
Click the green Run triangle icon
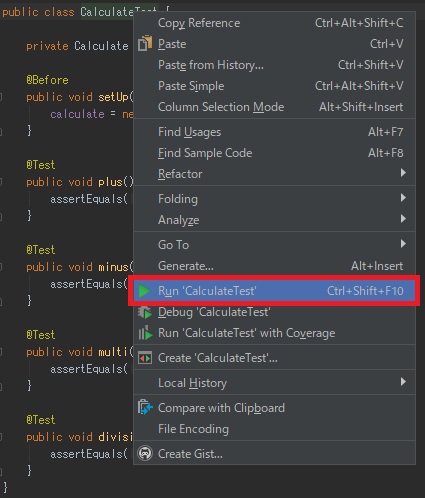coord(144,291)
